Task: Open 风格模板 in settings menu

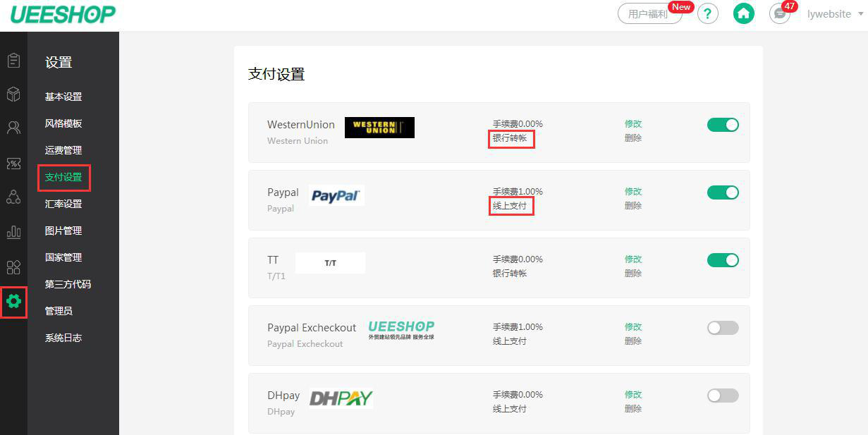Action: coord(63,123)
